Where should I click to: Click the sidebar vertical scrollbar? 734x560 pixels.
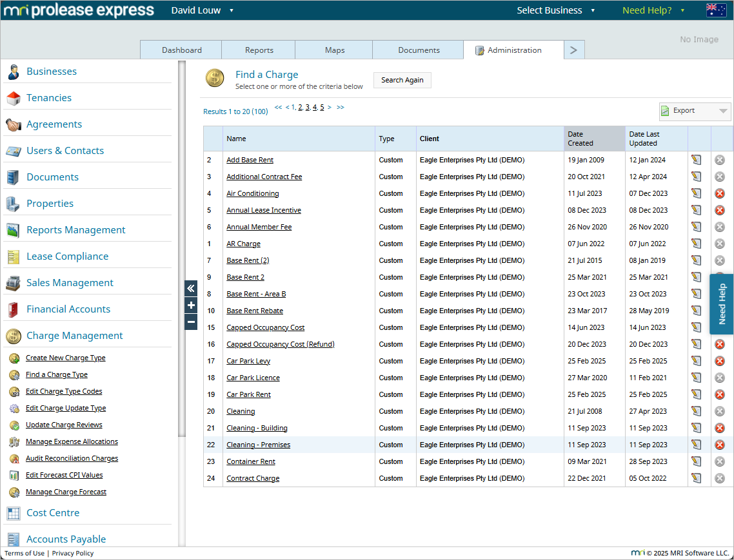[x=182, y=249]
